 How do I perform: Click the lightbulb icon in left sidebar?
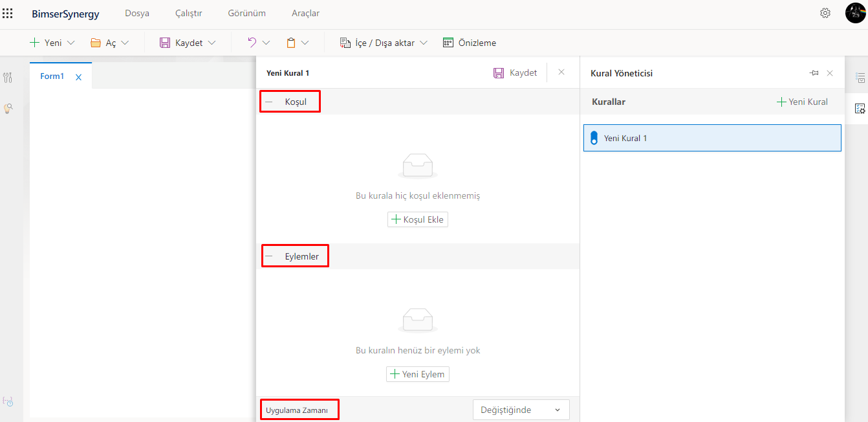pos(8,108)
